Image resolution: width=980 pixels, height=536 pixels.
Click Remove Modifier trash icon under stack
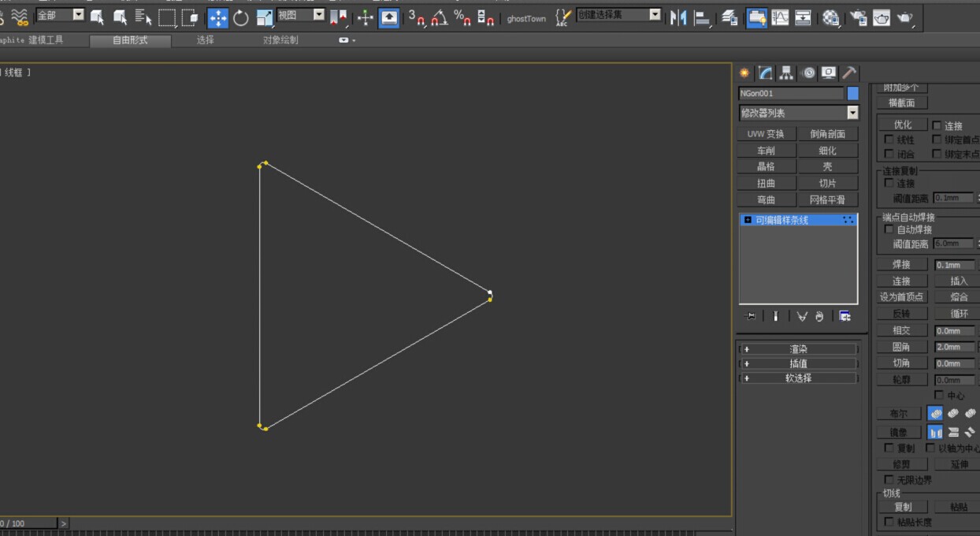pos(820,316)
